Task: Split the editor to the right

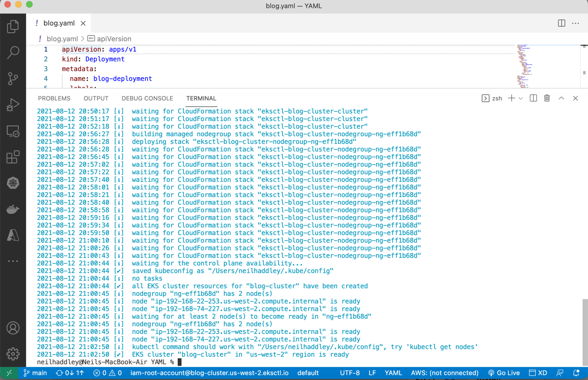Action: point(561,23)
